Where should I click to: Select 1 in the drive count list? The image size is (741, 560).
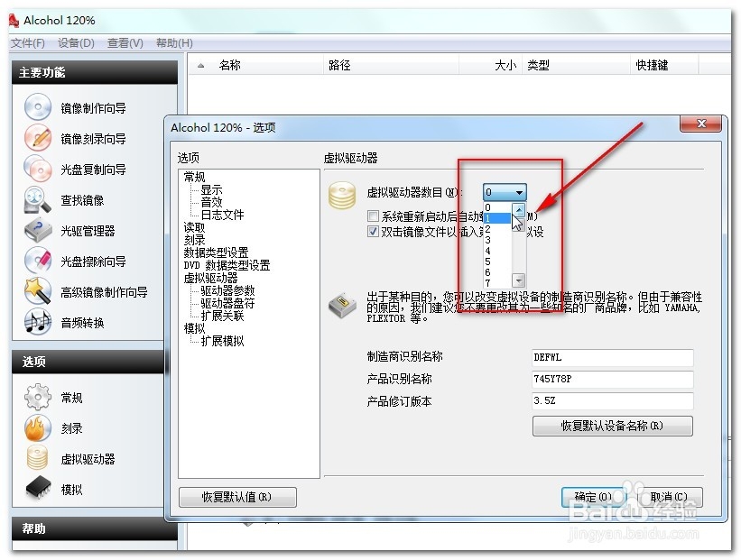497,218
